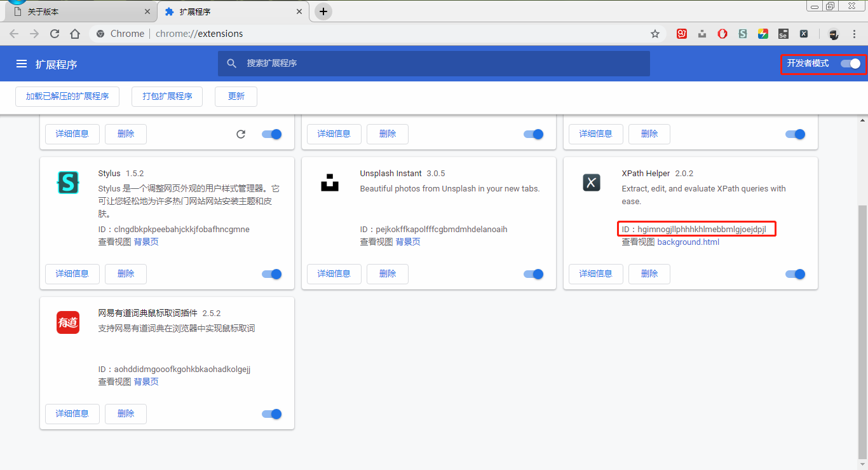Open the Selenium IDE toolbar extension

click(x=783, y=34)
